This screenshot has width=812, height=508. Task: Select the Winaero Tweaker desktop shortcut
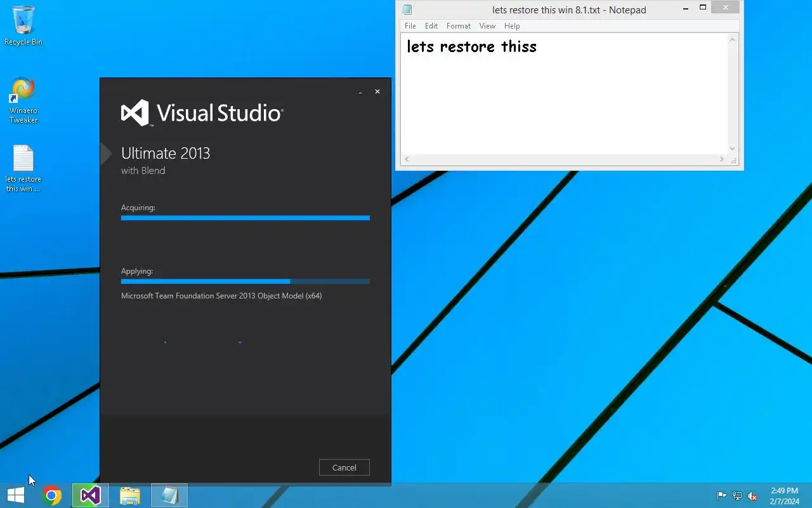point(23,100)
